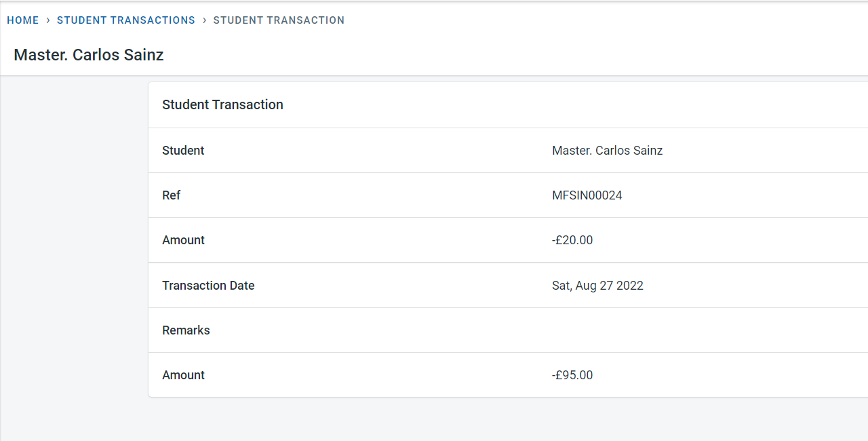Click the Master. Carlos Sainz page heading
868x441 pixels.
[89, 55]
